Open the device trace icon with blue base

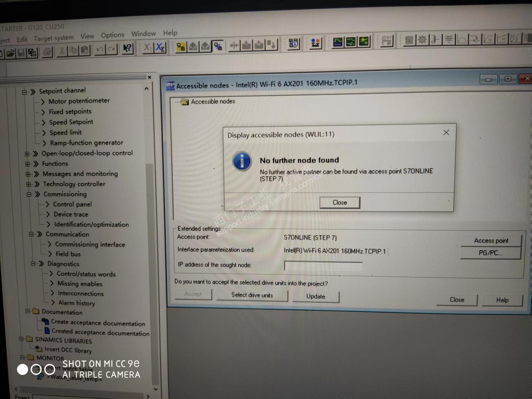(x=338, y=42)
